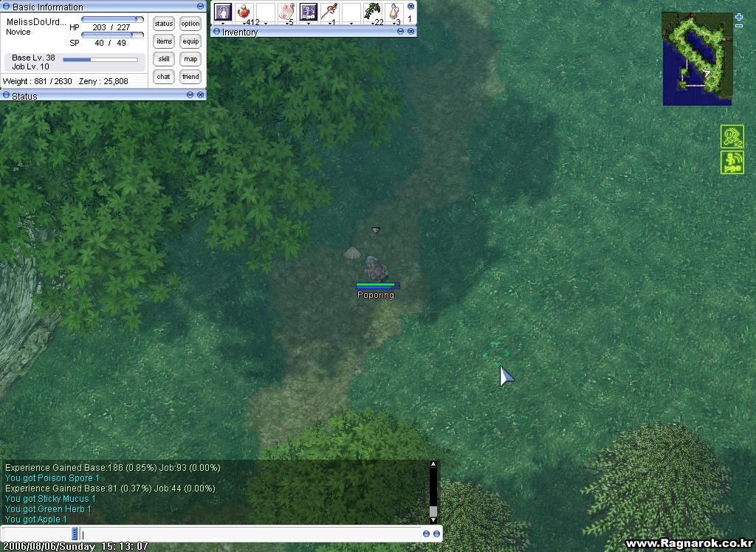Click the hotbar page number 1

410,18
